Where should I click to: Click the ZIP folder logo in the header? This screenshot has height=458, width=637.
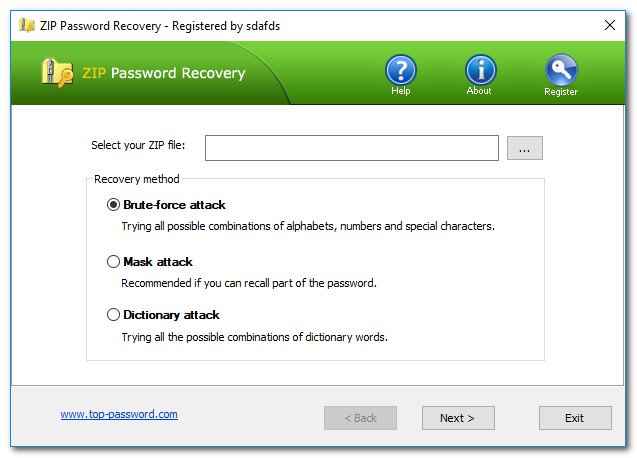(57, 73)
